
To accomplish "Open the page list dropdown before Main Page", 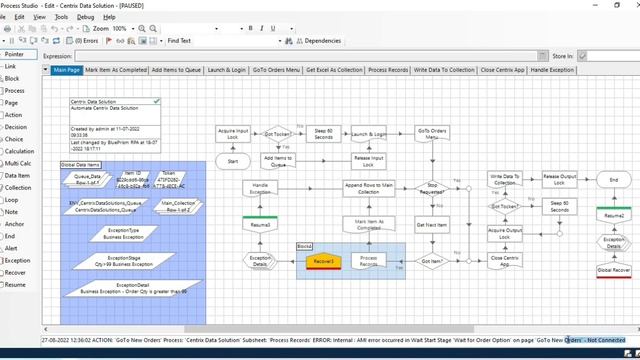I will click(45, 70).
